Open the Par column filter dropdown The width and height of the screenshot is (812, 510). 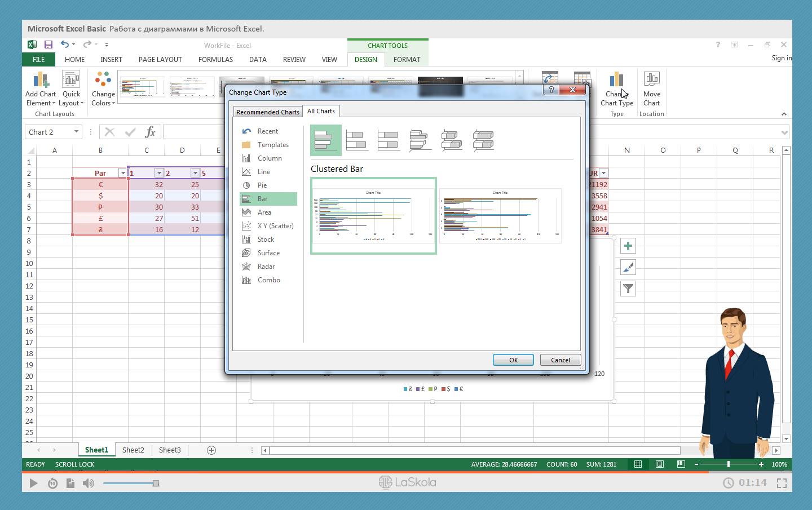pyautogui.click(x=122, y=173)
